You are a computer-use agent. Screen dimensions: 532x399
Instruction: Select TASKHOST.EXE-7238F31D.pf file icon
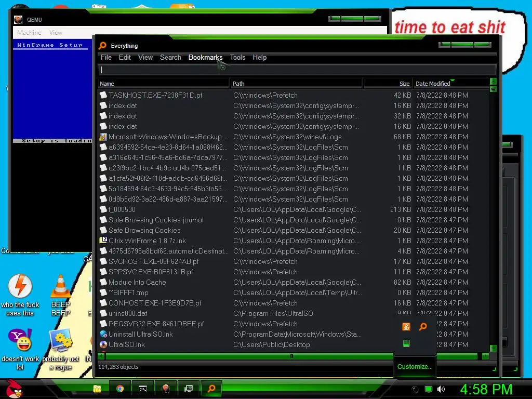pyautogui.click(x=103, y=96)
